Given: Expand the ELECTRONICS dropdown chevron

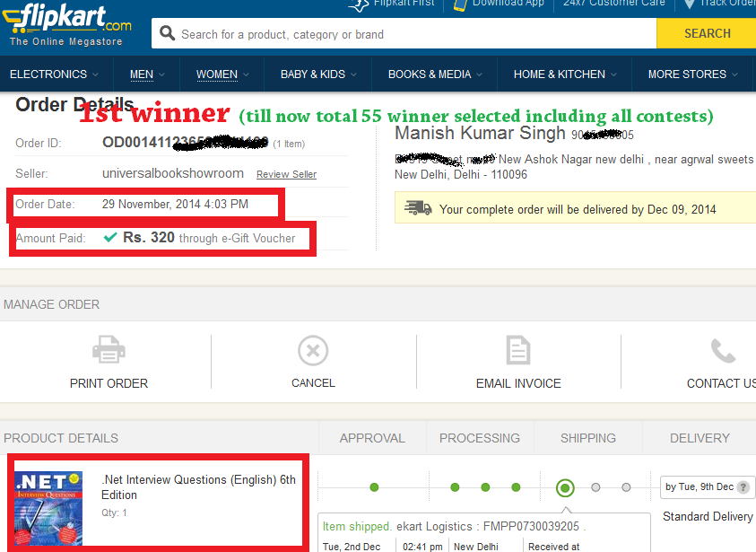Looking at the screenshot, I should (95, 74).
